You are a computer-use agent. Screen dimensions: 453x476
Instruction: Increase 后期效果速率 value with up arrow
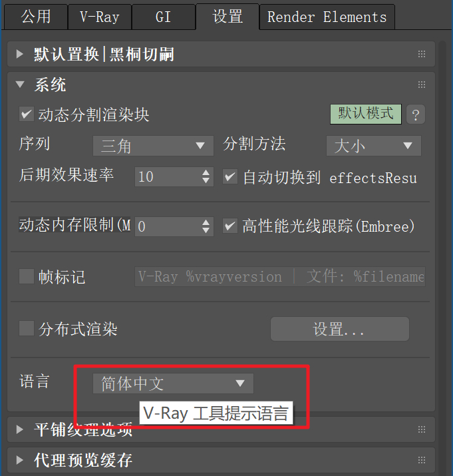(206, 172)
